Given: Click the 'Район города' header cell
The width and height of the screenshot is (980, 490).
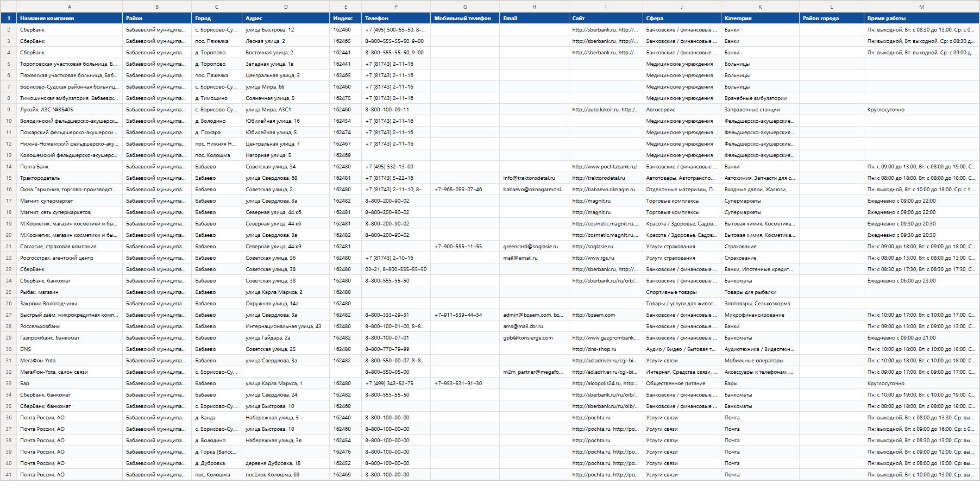Looking at the screenshot, I should point(832,18).
